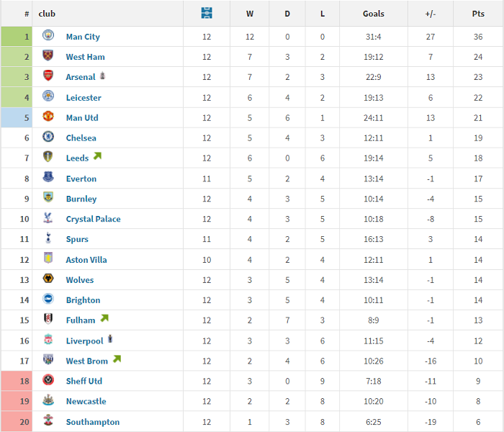Sort the table by Pts column
Screen dimensions: 504x432
pos(478,14)
